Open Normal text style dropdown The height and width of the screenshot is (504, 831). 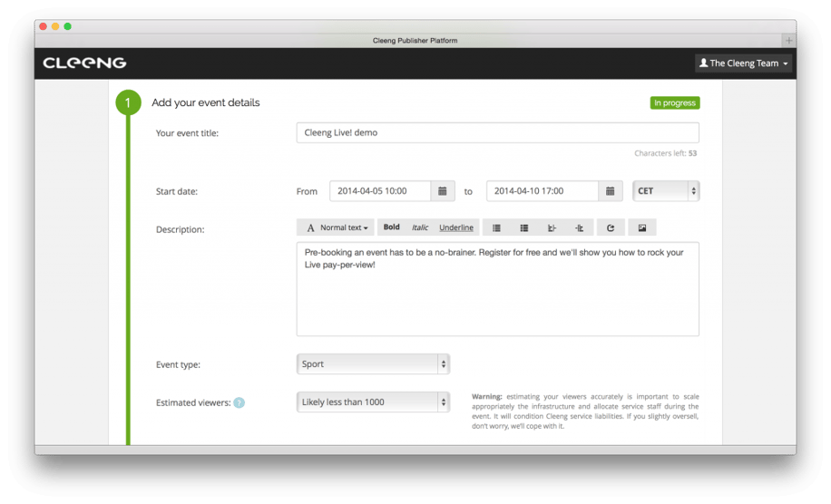336,228
